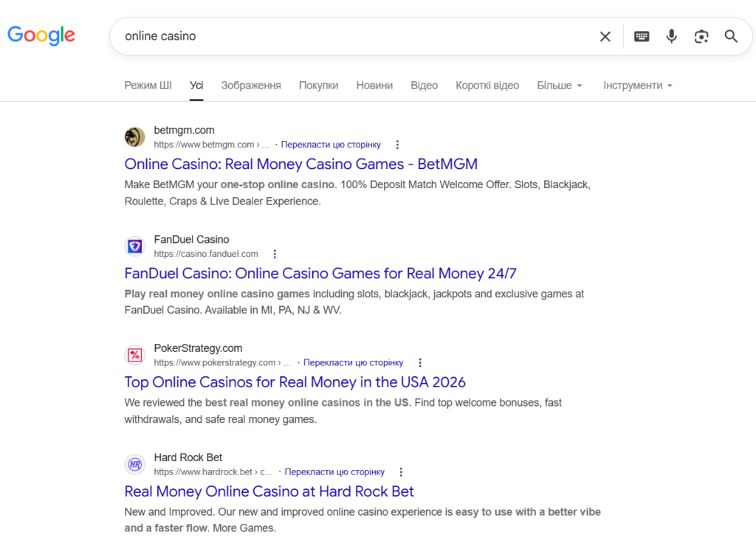The width and height of the screenshot is (756, 546).
Task: Click the FanDuel Casino site name
Action: (191, 240)
